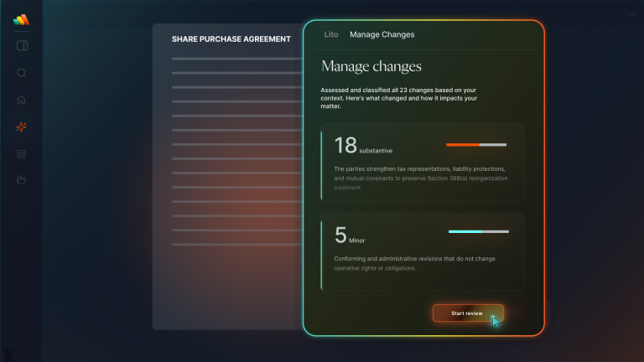This screenshot has height=362, width=644.
Task: Open the 5 Minor changes card
Action: (423, 252)
